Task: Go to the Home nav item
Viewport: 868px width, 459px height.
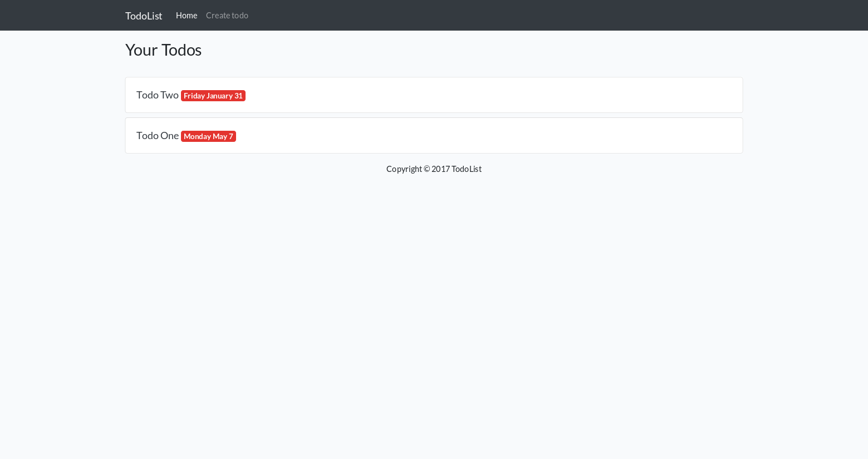Action: [187, 16]
